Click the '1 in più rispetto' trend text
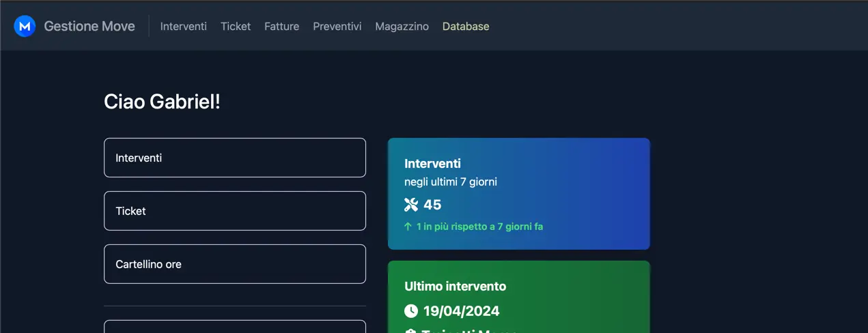Screen dimensions: 868x333 [x=479, y=227]
